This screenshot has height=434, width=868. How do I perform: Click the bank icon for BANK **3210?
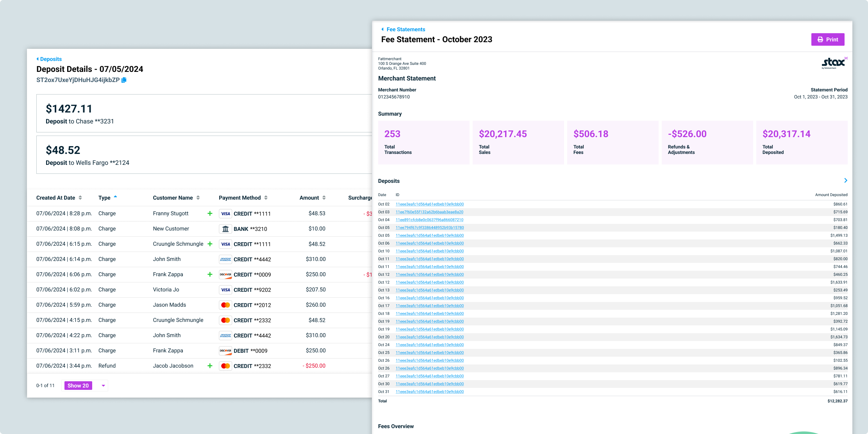point(225,229)
